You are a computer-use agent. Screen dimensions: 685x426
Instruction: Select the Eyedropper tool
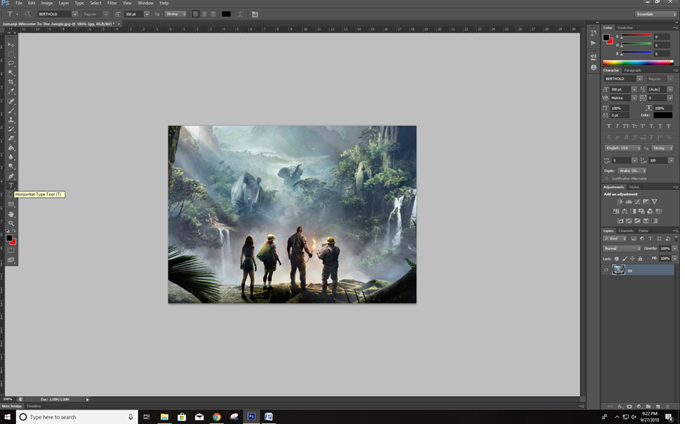point(11,91)
